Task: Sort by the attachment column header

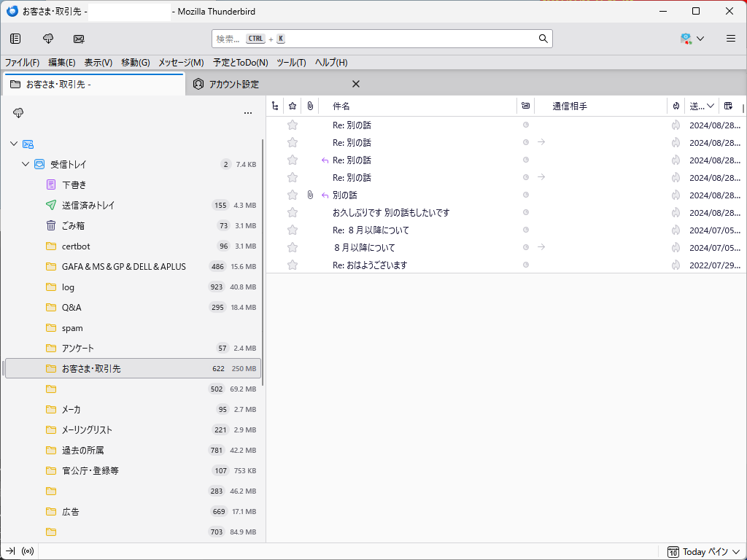Action: pos(310,106)
